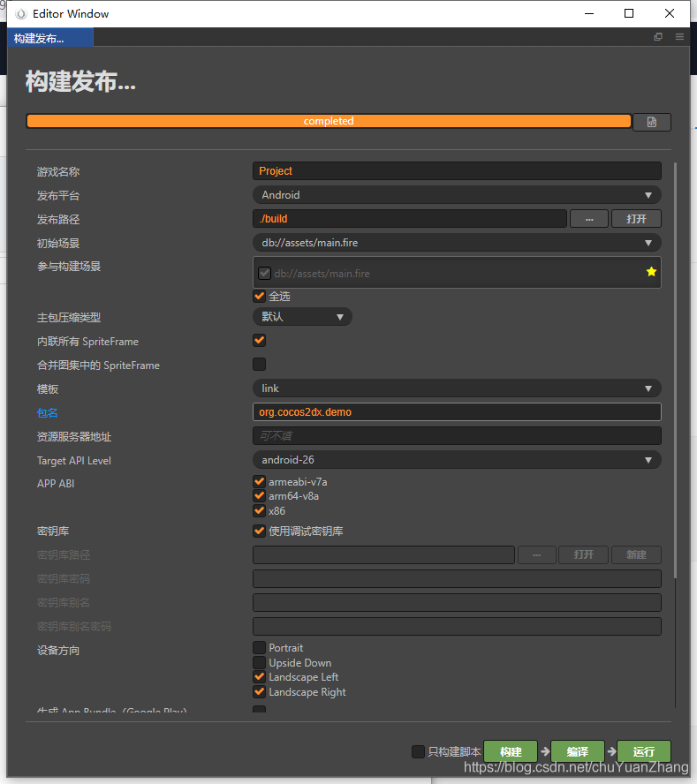Image resolution: width=697 pixels, height=784 pixels.
Task: Click the settings panel vertical scrollbar
Action: pos(675,370)
